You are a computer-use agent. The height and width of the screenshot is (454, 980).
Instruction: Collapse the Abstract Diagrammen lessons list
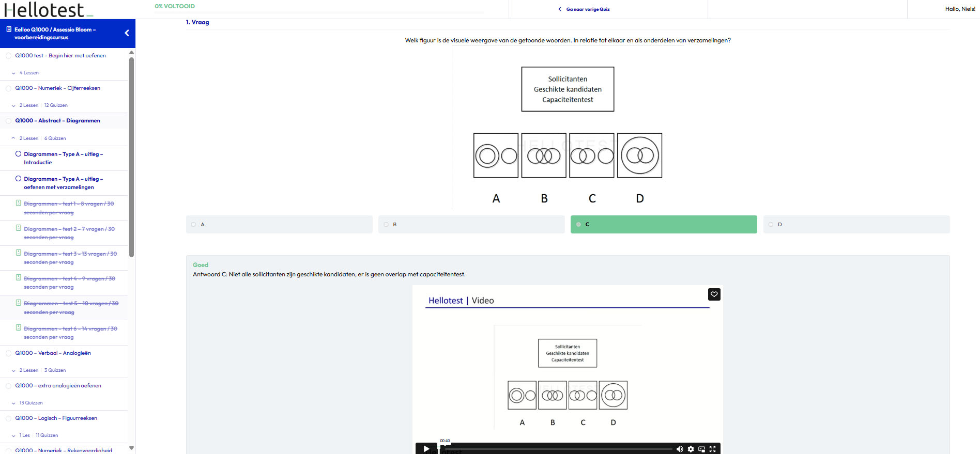point(13,138)
